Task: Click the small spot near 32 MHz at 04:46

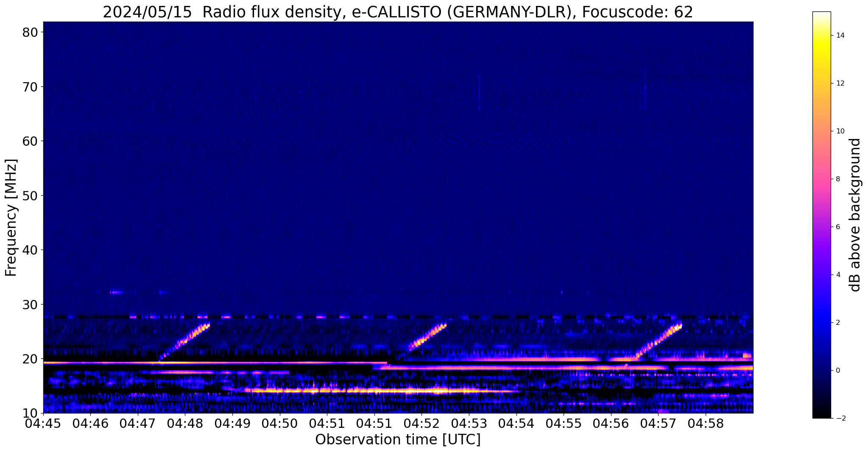Action: point(116,292)
